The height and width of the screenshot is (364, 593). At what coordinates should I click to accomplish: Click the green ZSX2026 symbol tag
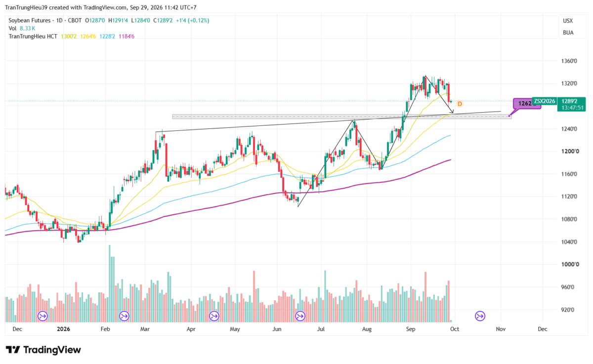point(545,101)
